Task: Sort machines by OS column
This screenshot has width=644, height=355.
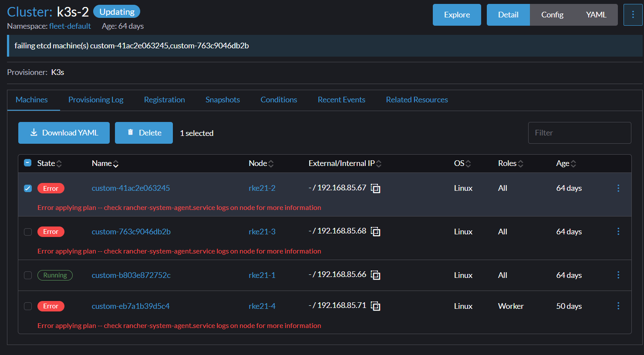Action: coord(462,163)
